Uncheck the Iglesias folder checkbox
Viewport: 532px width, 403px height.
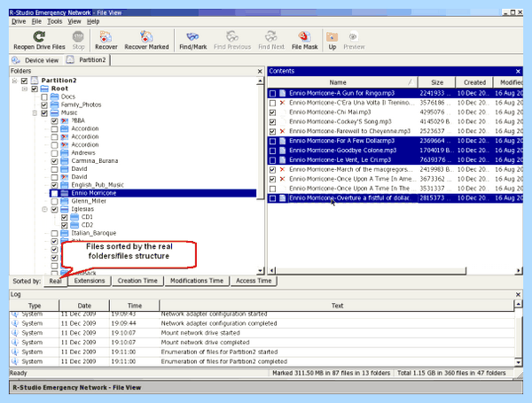point(54,209)
